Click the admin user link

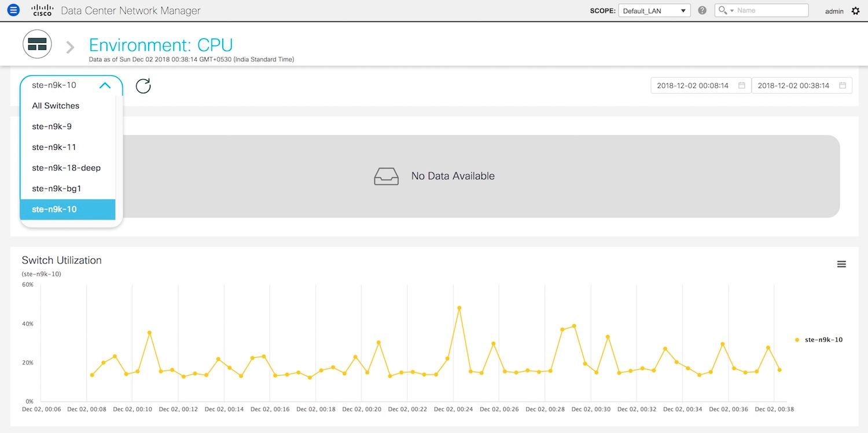pyautogui.click(x=834, y=11)
